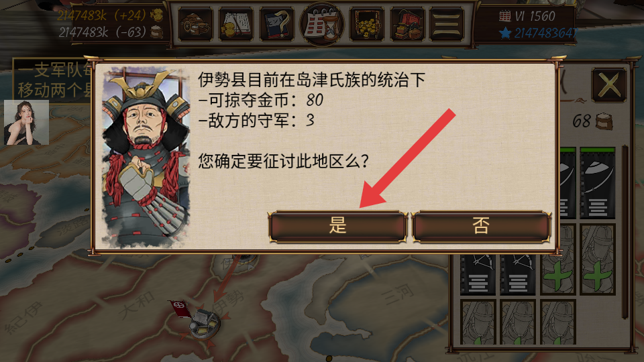
Task: Open the red building construction icon
Action: tap(407, 25)
